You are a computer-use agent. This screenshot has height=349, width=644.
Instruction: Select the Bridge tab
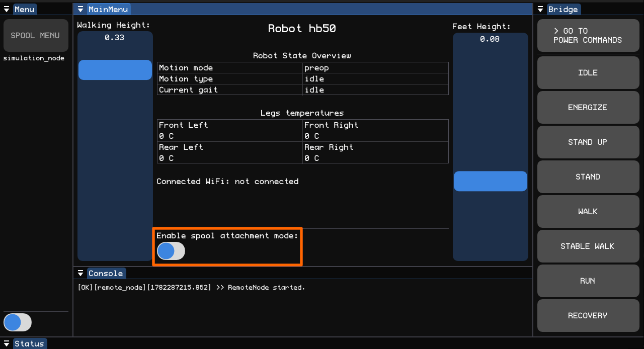tap(563, 9)
